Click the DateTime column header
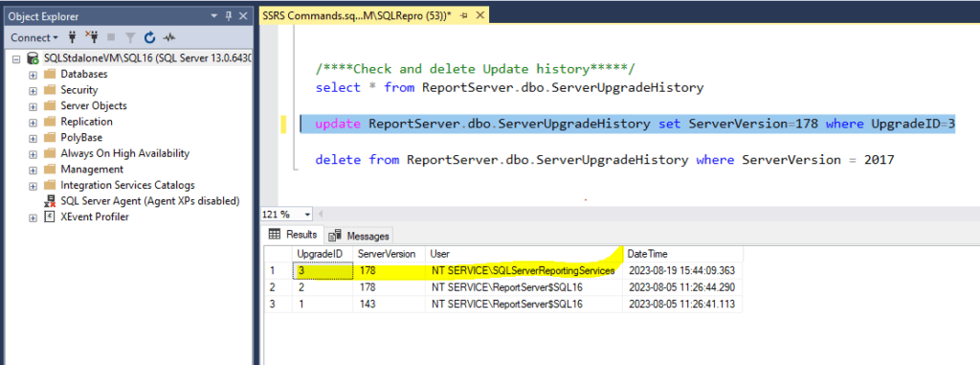The image size is (980, 365). [682, 254]
